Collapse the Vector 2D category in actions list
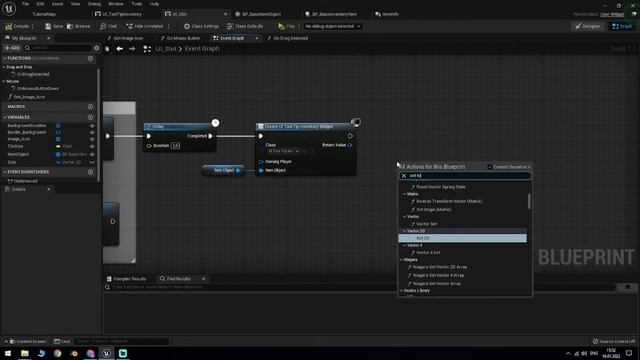Image resolution: width=640 pixels, height=360 pixels. (405, 231)
